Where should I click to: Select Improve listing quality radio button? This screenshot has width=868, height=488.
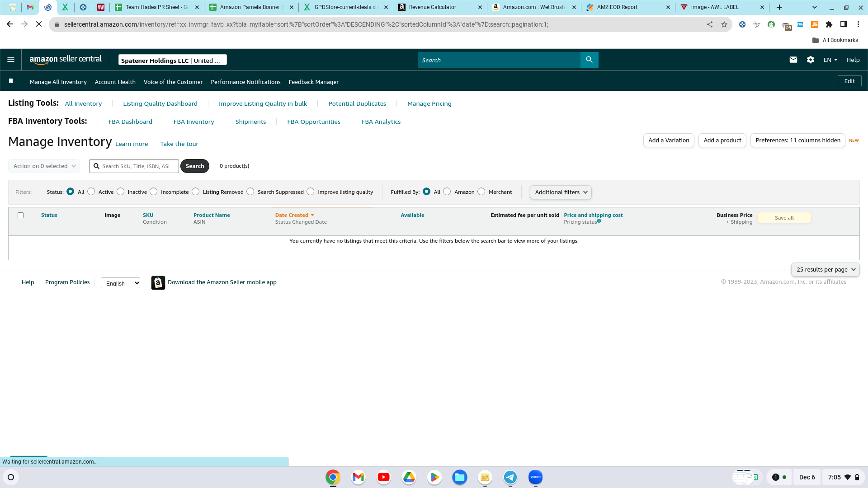[311, 192]
